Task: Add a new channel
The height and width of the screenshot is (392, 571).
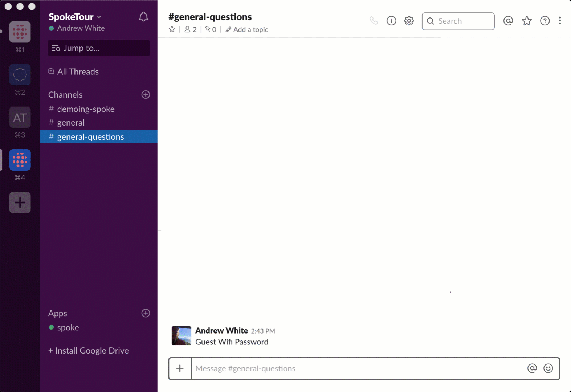Action: coord(146,95)
